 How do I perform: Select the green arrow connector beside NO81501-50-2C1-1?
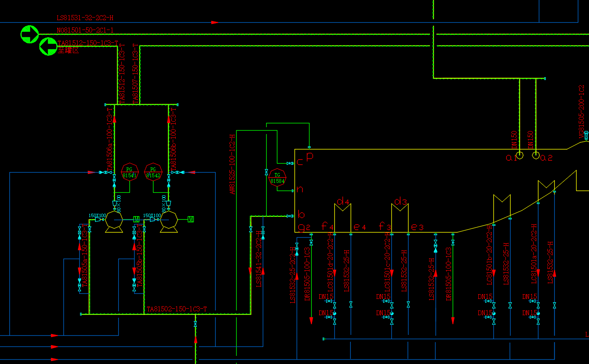tap(30, 34)
